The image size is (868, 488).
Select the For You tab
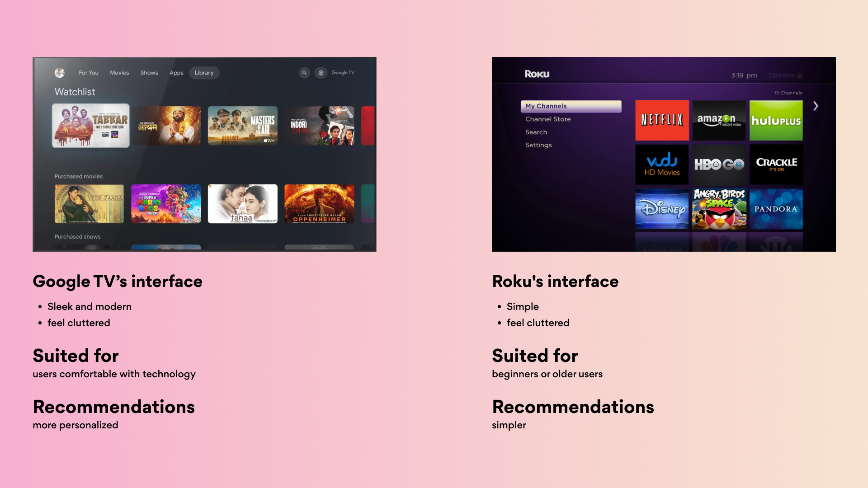point(89,73)
